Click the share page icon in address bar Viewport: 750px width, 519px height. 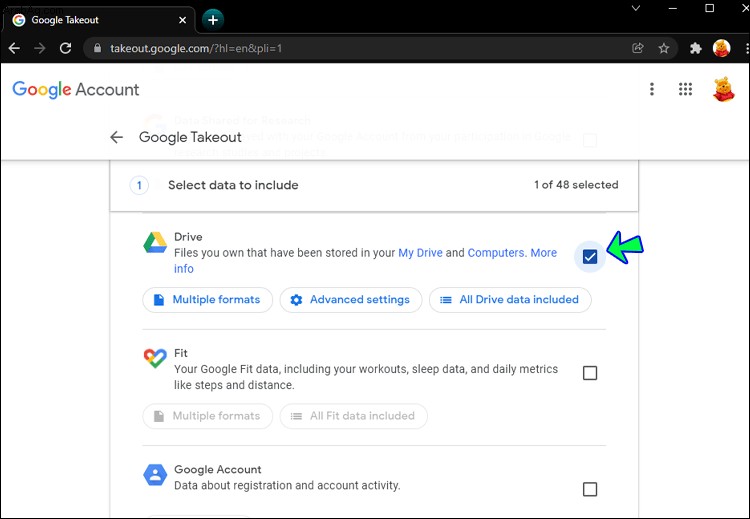point(638,48)
